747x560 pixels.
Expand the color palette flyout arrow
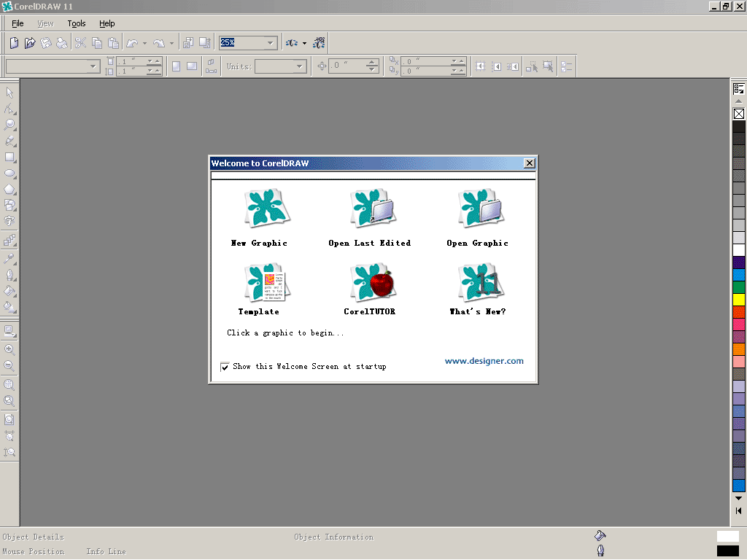[738, 88]
